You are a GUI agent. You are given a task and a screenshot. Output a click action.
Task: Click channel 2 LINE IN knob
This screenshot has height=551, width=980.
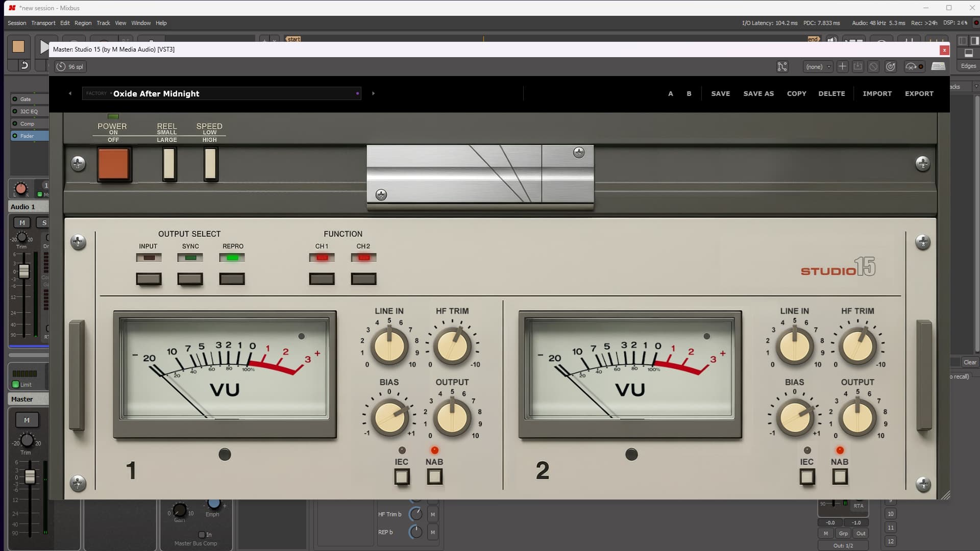(x=795, y=346)
